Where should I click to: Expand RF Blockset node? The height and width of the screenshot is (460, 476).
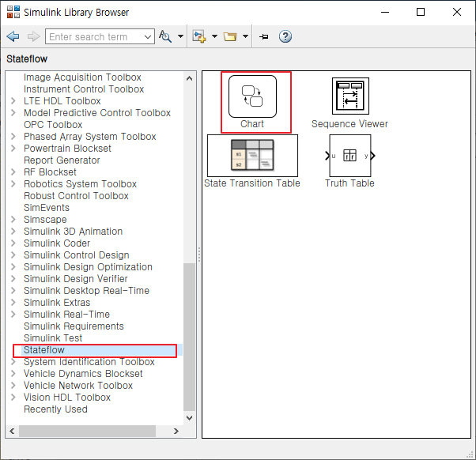13,172
